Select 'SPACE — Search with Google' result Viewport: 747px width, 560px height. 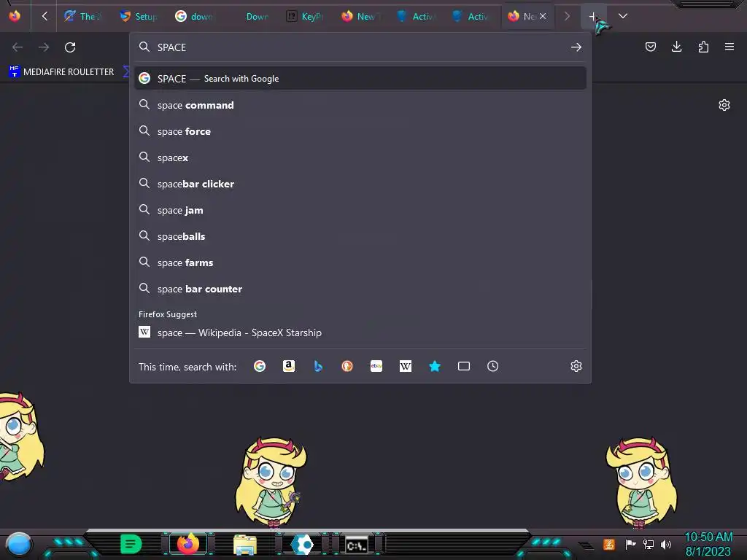[x=360, y=79]
